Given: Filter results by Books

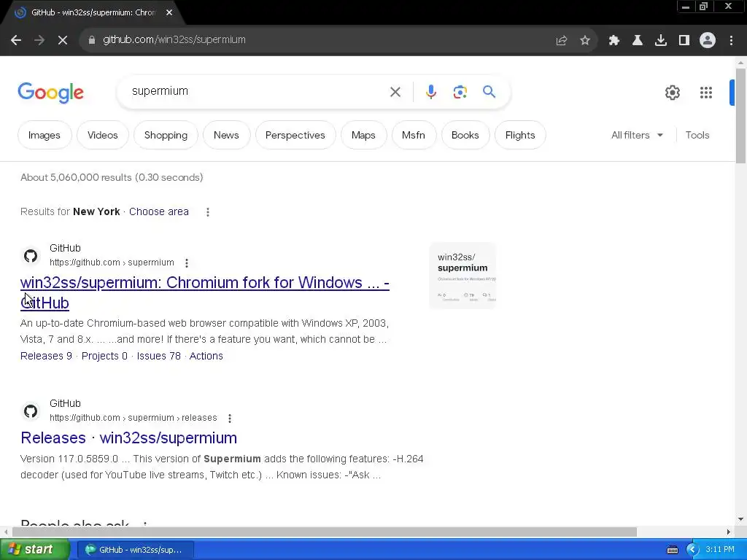Looking at the screenshot, I should (x=465, y=135).
